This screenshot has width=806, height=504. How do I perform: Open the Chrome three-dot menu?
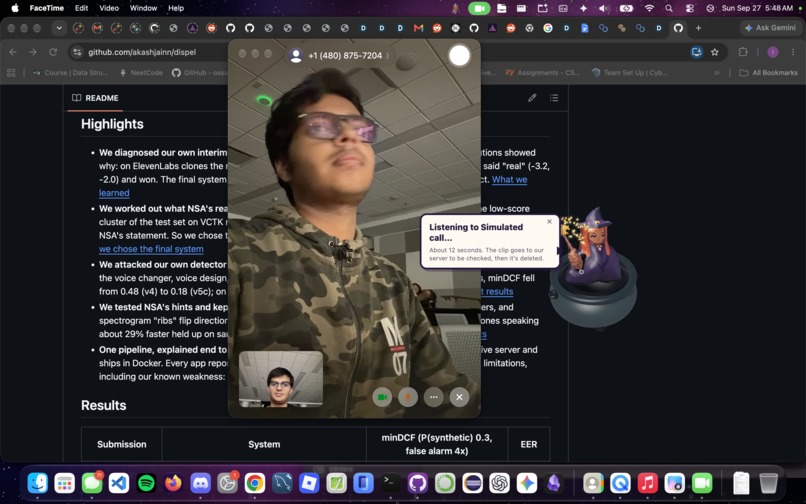(x=792, y=52)
